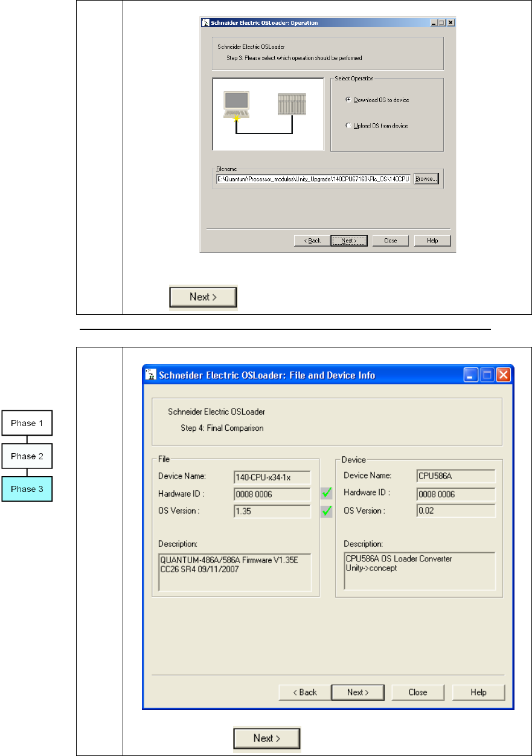Click the 'Step 4: Final Comparison' text
Viewport: 532px width, 756px height.
[222, 428]
